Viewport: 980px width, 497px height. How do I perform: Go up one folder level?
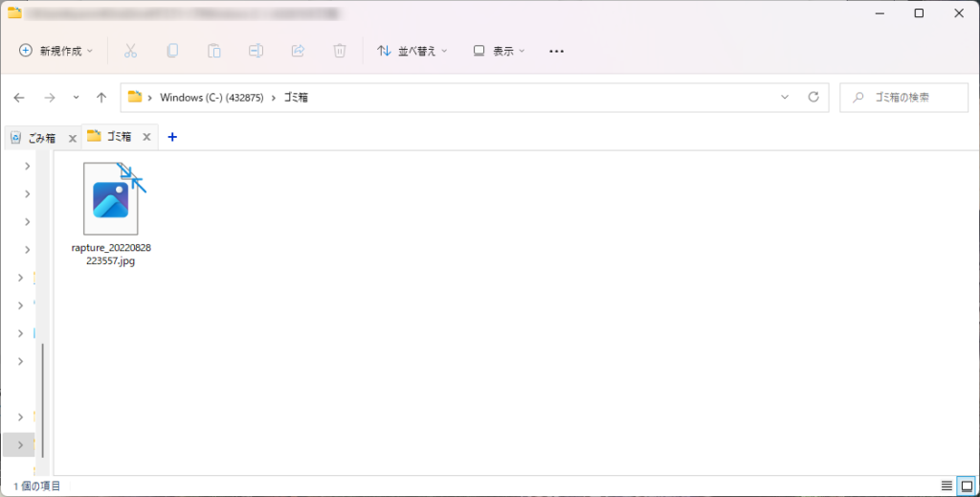pos(101,97)
